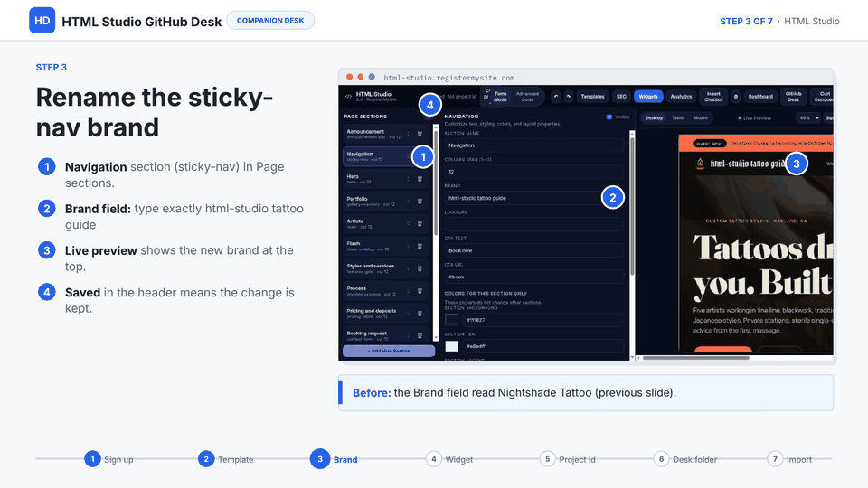Duplicate the Styles and services section
This screenshot has width=868, height=488.
pos(409,268)
